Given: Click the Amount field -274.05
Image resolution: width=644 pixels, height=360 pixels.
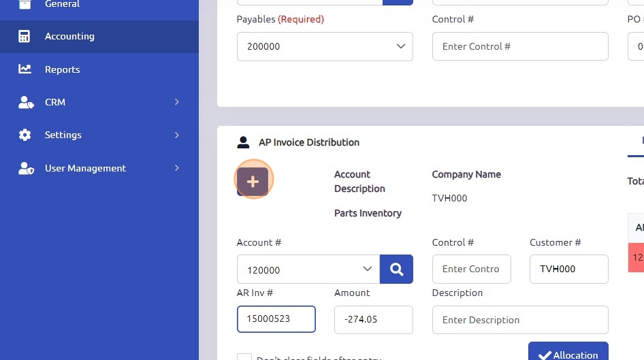Looking at the screenshot, I should click(373, 319).
